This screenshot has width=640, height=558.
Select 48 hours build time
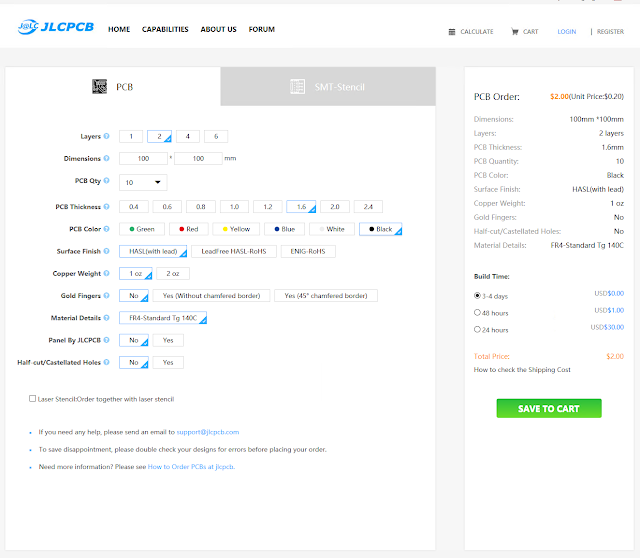pyautogui.click(x=477, y=312)
